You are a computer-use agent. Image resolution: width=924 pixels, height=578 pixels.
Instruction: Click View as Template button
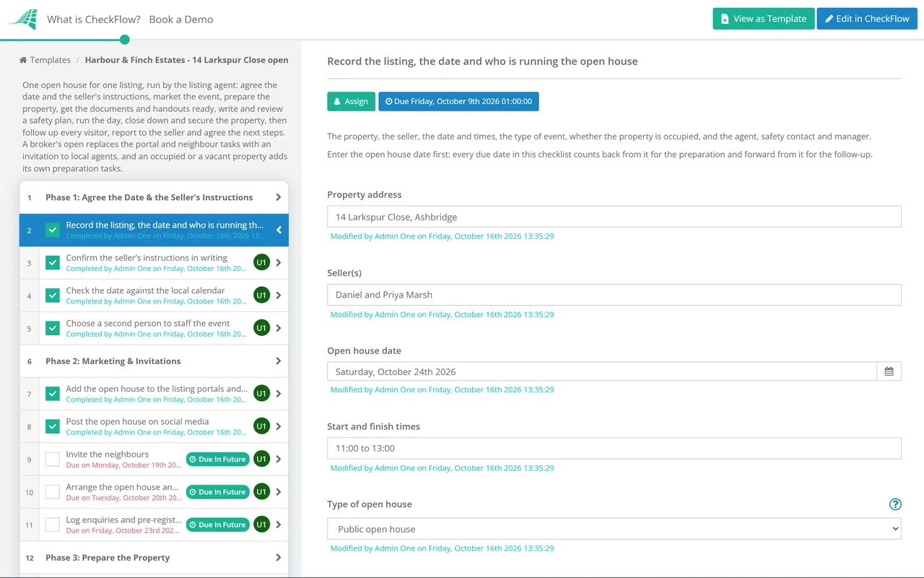(x=764, y=19)
